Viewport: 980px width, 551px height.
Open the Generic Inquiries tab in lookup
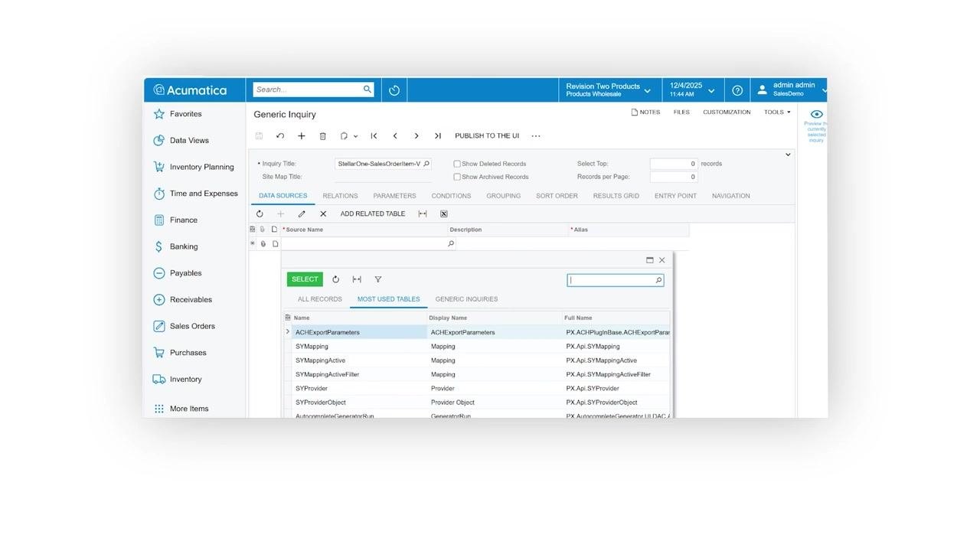466,299
